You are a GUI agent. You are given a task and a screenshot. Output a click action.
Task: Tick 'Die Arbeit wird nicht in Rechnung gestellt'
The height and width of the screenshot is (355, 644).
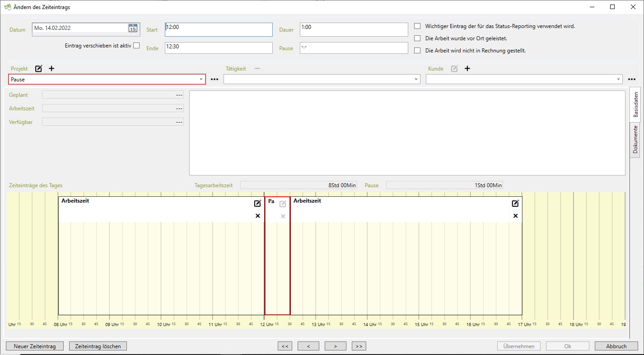(417, 51)
